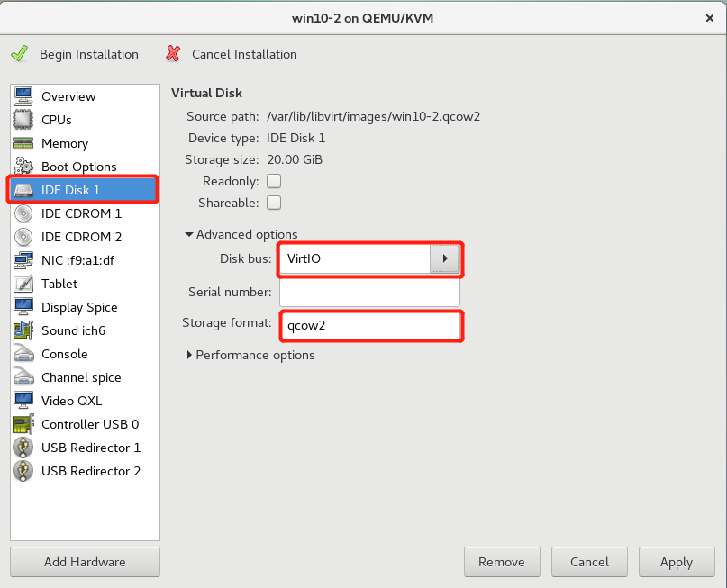
Task: Select the Channel spice icon
Action: (23, 377)
